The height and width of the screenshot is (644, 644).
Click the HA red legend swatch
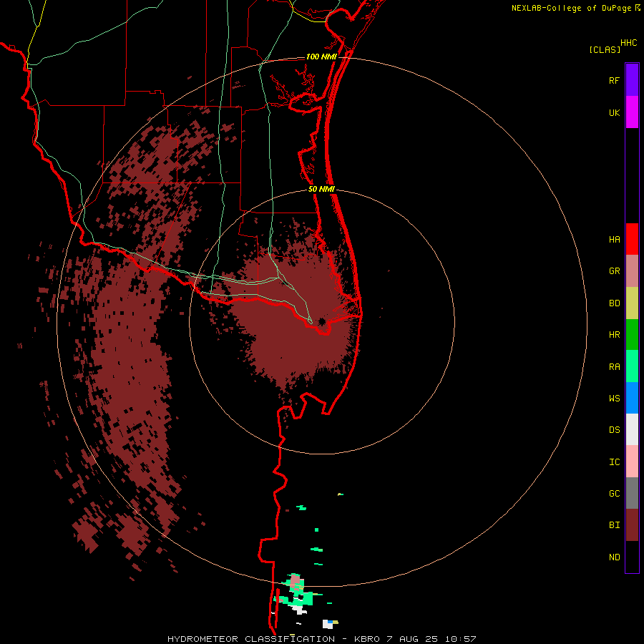pos(632,239)
